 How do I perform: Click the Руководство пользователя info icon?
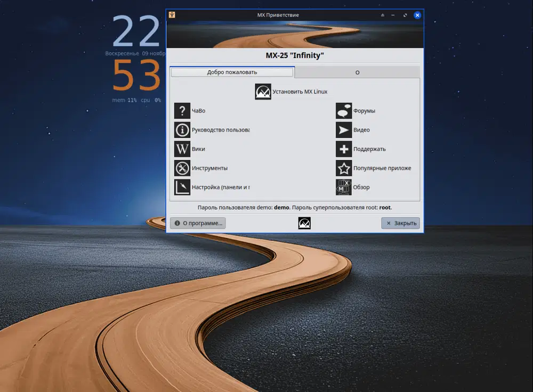pos(182,130)
